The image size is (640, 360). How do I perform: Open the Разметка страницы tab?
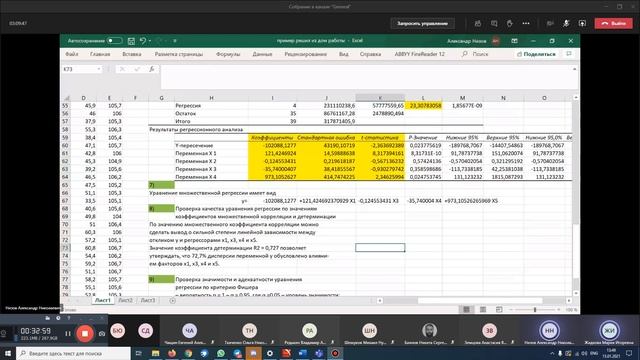click(179, 54)
